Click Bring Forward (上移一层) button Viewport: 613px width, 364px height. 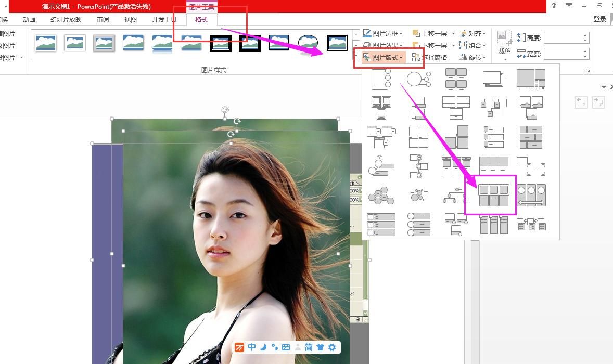(x=430, y=34)
